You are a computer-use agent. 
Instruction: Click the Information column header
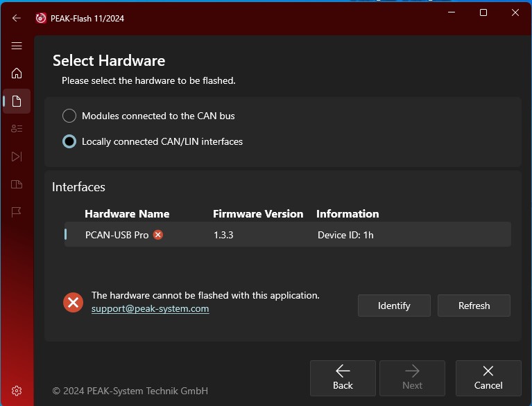tap(347, 214)
